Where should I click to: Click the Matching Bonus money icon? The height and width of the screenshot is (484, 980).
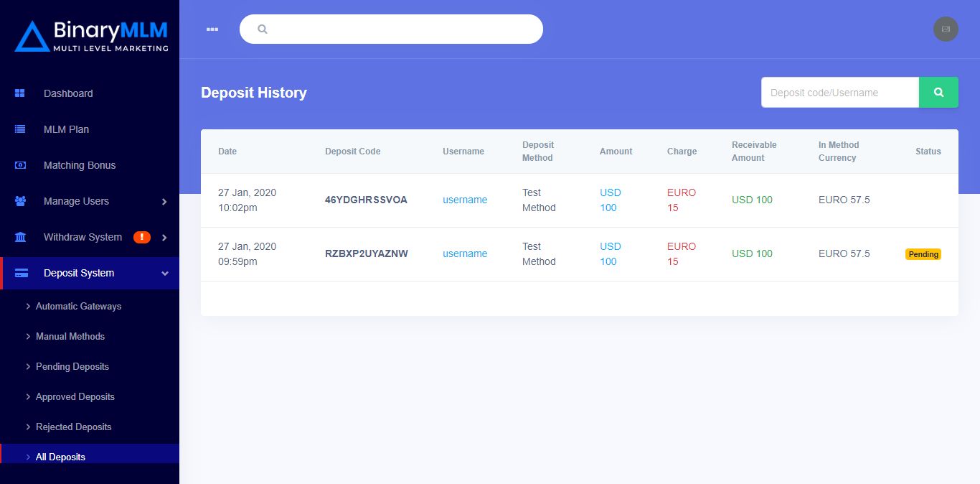(x=20, y=165)
